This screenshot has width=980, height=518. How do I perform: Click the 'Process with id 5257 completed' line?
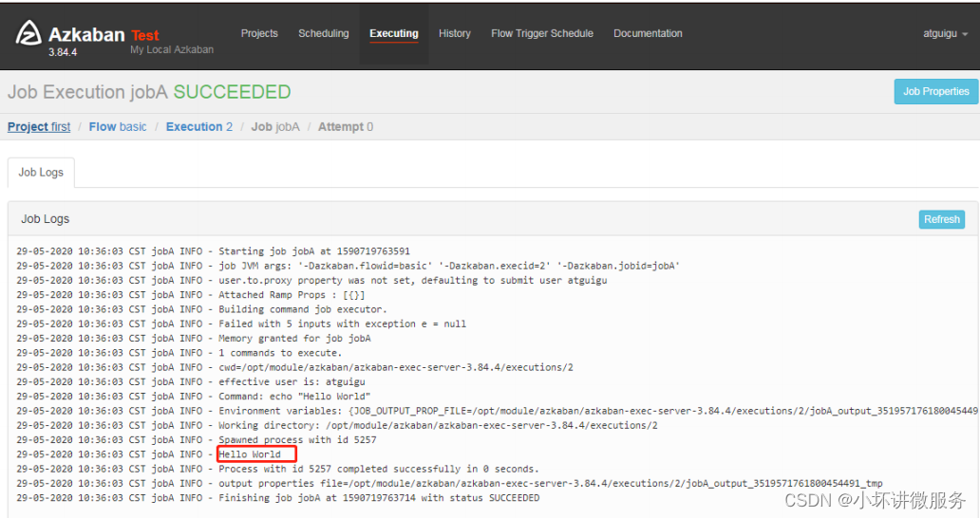point(277,469)
